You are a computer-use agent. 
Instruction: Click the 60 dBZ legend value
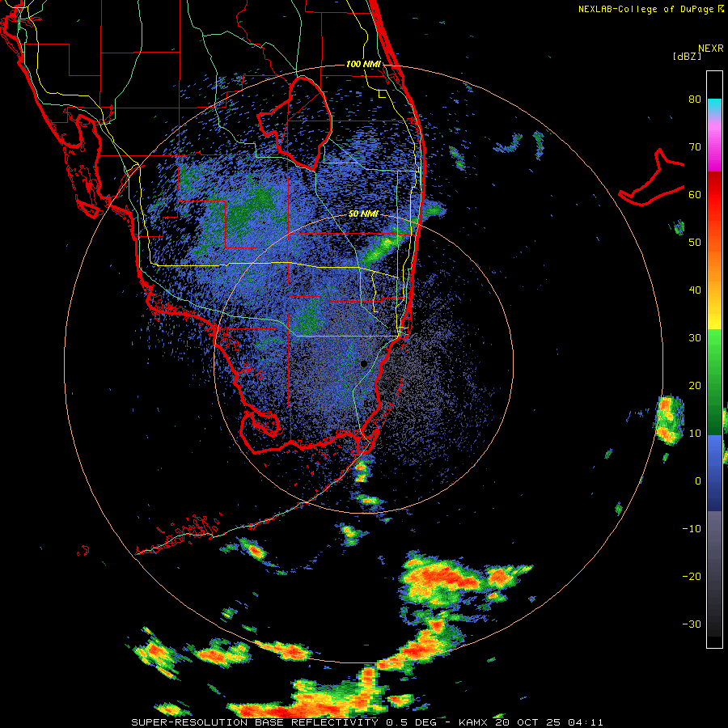(x=695, y=195)
